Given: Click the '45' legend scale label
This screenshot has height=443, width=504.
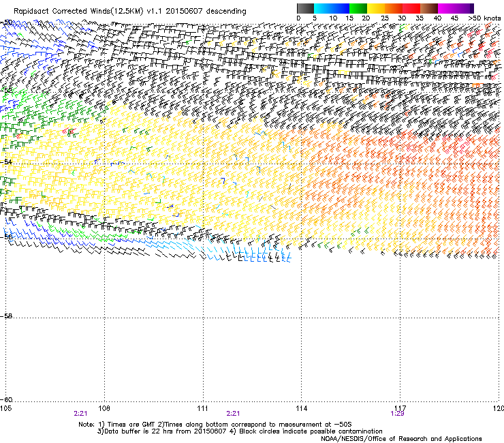Looking at the screenshot, I should click(x=454, y=18).
